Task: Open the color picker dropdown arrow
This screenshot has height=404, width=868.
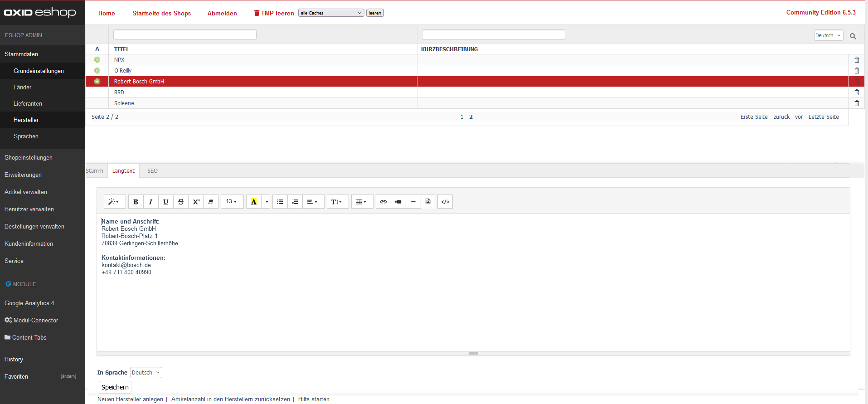Action: [267, 202]
